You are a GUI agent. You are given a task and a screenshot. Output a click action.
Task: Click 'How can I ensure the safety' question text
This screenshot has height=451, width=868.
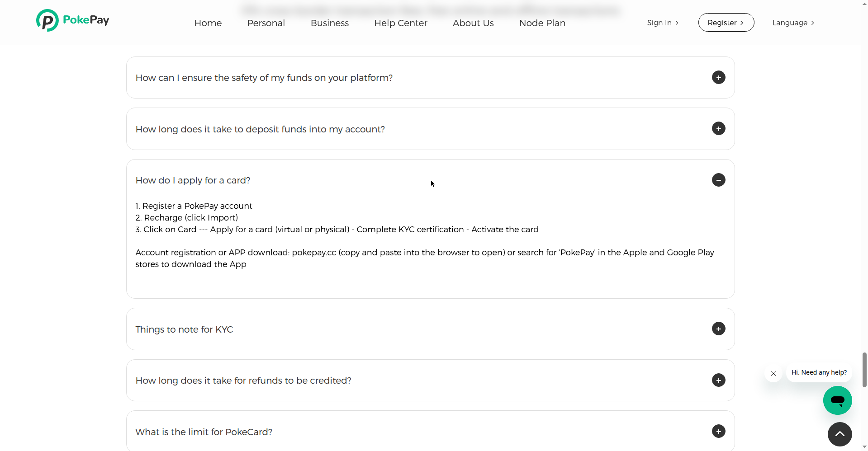pyautogui.click(x=264, y=78)
